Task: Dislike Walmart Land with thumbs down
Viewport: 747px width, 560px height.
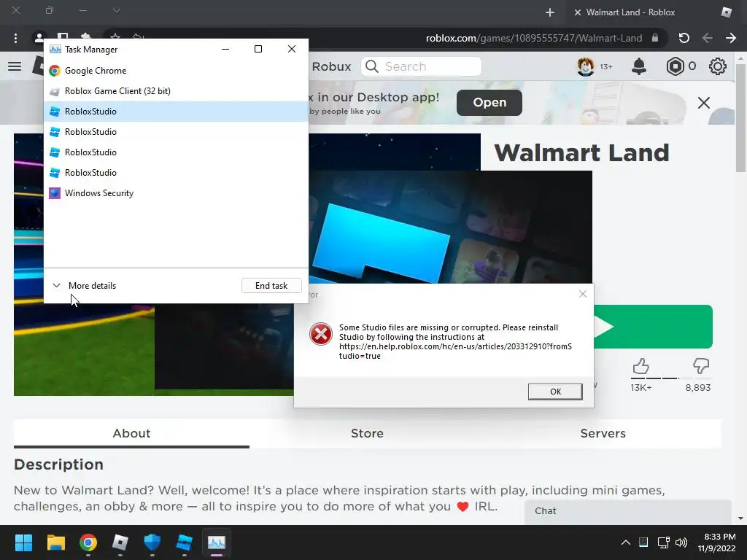Action: click(x=701, y=366)
